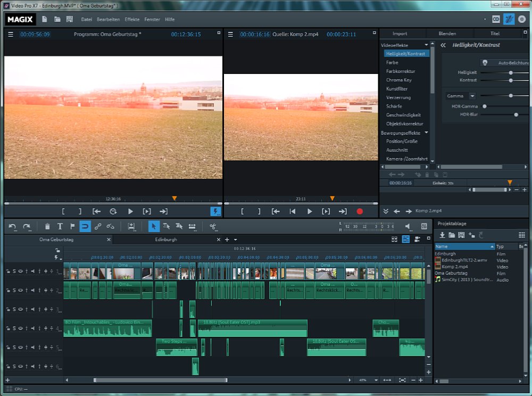Open the Effekte menu

pyautogui.click(x=132, y=19)
